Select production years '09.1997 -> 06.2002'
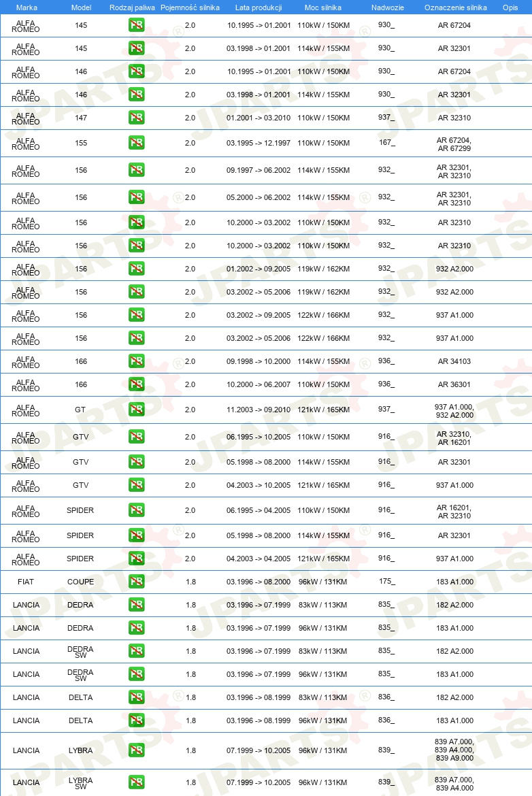The width and height of the screenshot is (532, 796). [259, 170]
